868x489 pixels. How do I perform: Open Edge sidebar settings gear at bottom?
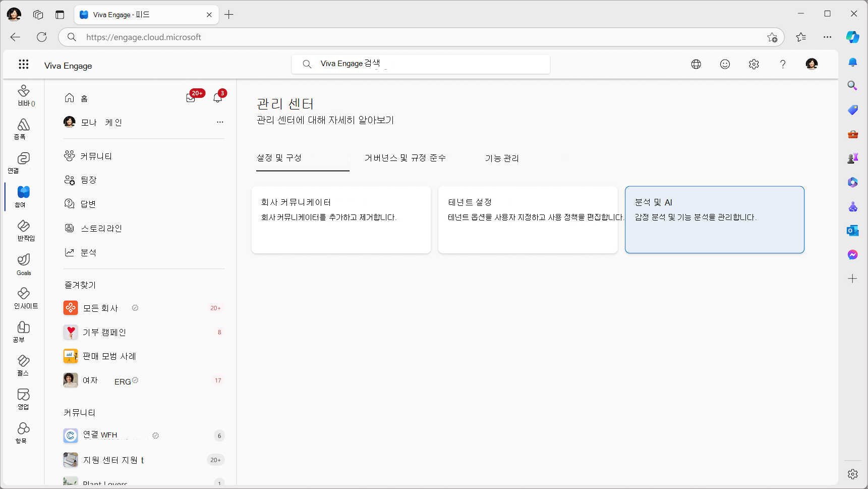pyautogui.click(x=852, y=474)
